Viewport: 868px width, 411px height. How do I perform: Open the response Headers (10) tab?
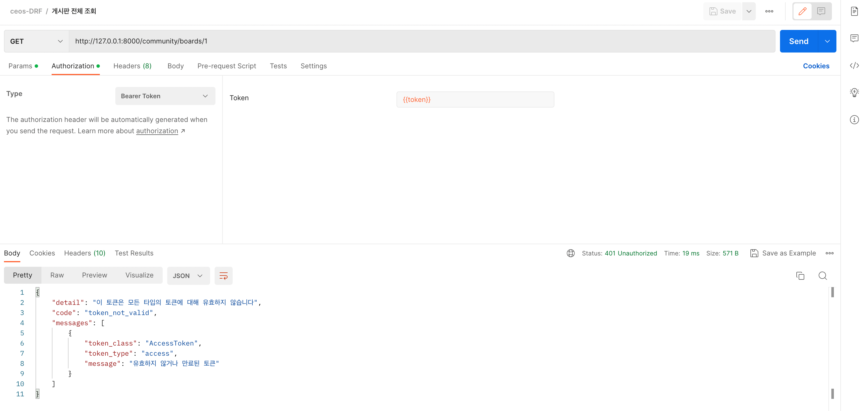(x=85, y=253)
